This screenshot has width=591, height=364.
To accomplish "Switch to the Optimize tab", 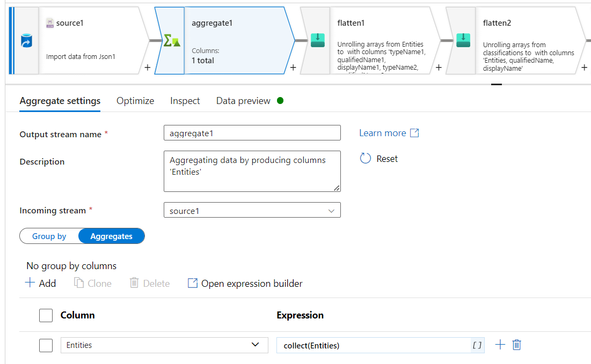I will click(135, 101).
